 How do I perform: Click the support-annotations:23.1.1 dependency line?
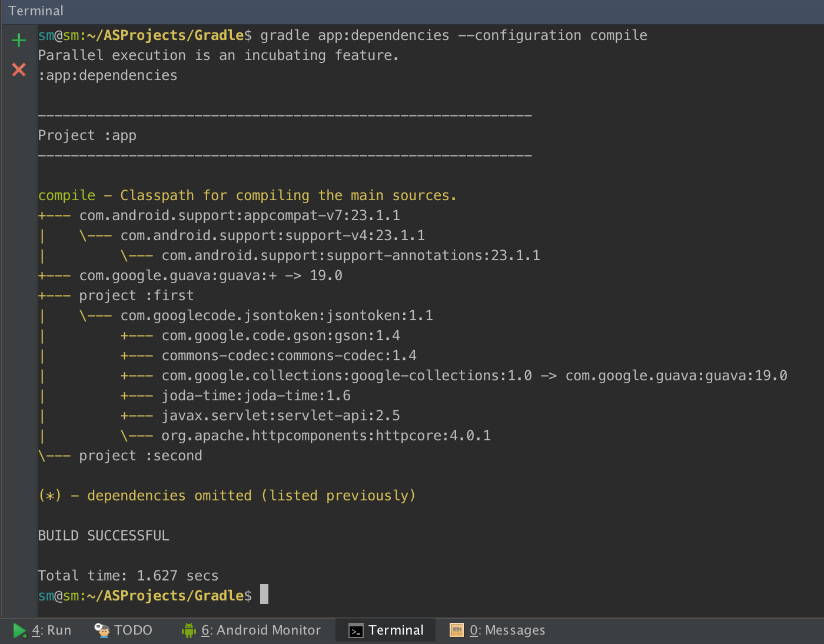[351, 255]
